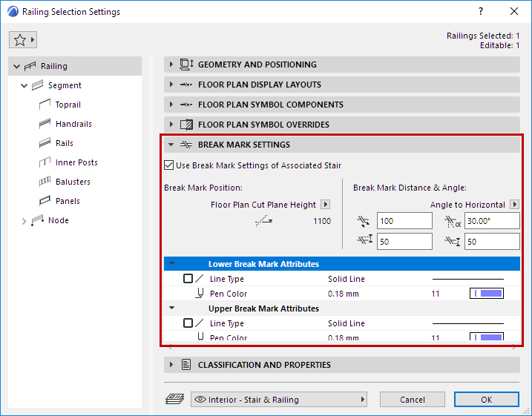This screenshot has height=416, width=532.
Task: Click the break mark angle 30.00° field
Action: coord(491,221)
